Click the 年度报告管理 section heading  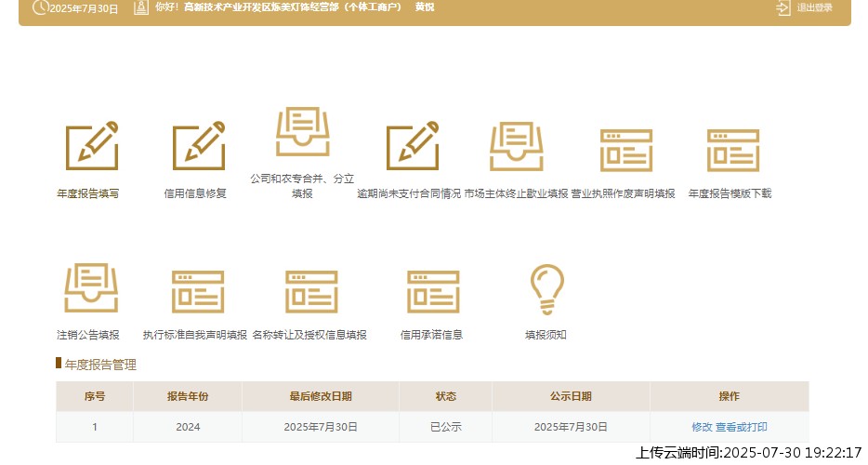100,365
